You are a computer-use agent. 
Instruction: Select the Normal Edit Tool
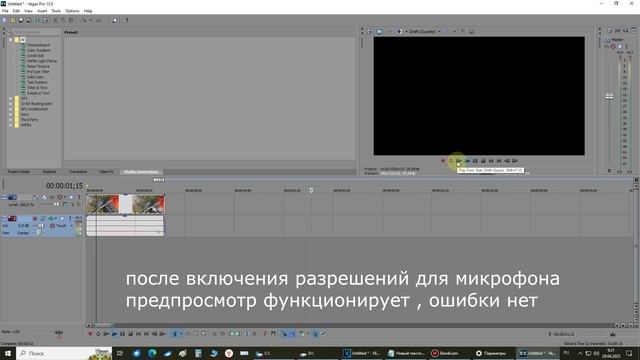pos(175,334)
